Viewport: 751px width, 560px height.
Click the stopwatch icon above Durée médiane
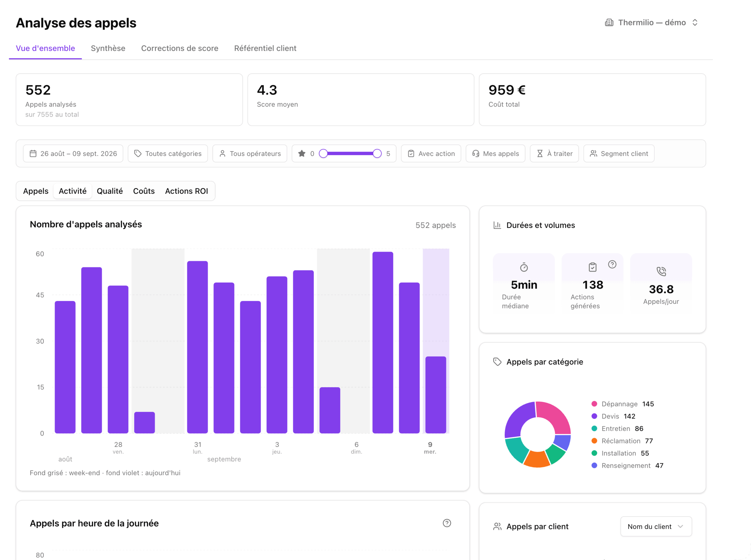point(524,267)
